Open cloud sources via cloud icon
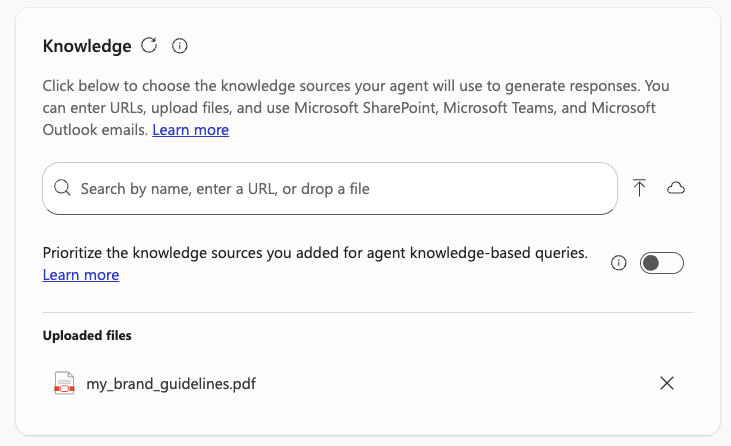 click(x=675, y=188)
